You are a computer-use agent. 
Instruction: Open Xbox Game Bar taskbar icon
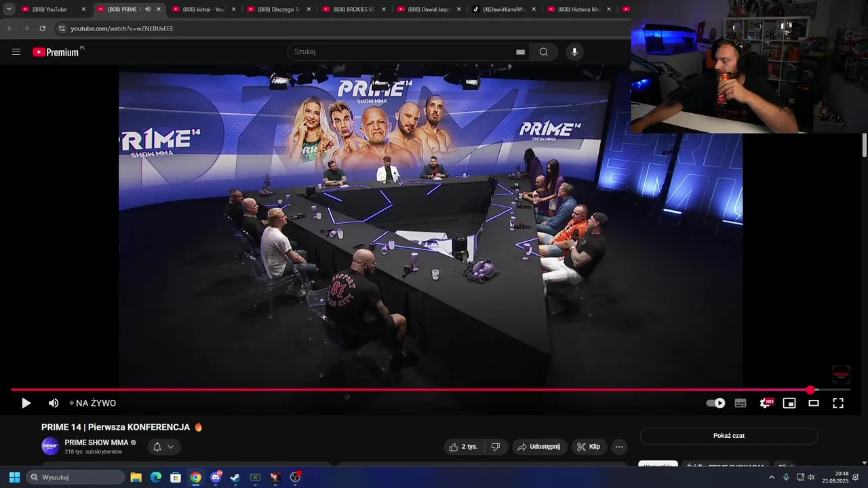pos(256,477)
